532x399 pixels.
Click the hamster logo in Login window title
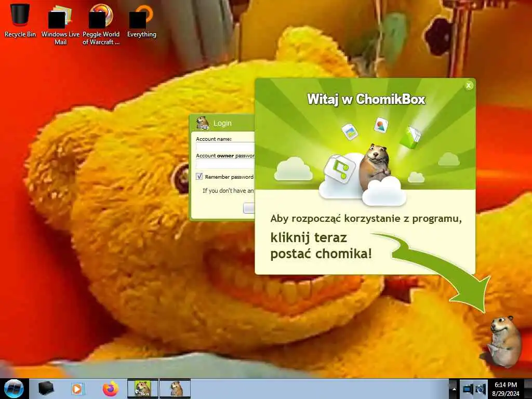coord(203,123)
